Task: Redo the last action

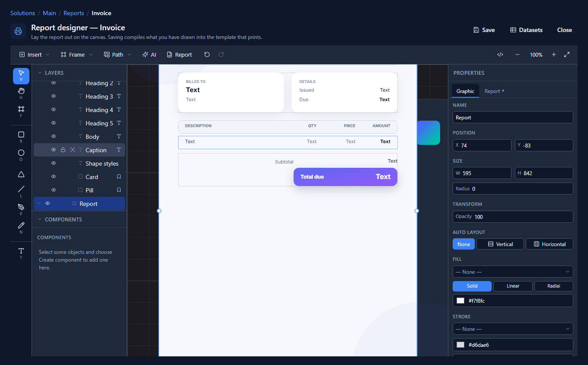Action: click(x=221, y=54)
